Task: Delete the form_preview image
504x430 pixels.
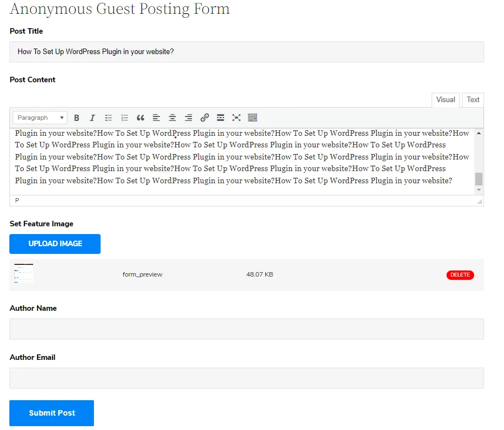Action: 460,275
